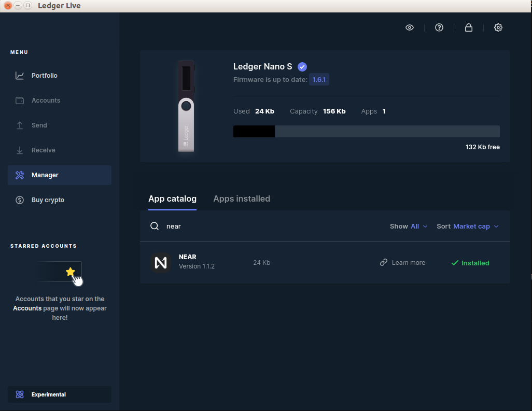This screenshot has height=411, width=532.
Task: Click the Experimental atom icon
Action: pyautogui.click(x=20, y=394)
